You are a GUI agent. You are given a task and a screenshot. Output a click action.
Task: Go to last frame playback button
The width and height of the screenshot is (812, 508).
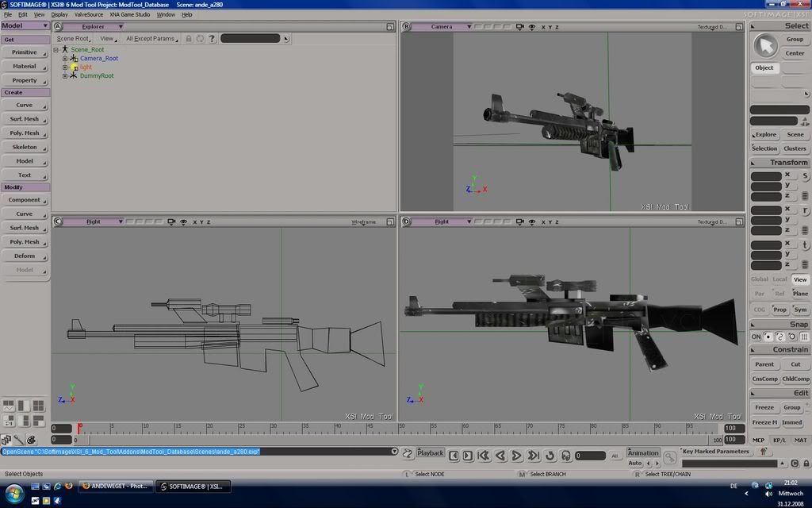tap(533, 456)
